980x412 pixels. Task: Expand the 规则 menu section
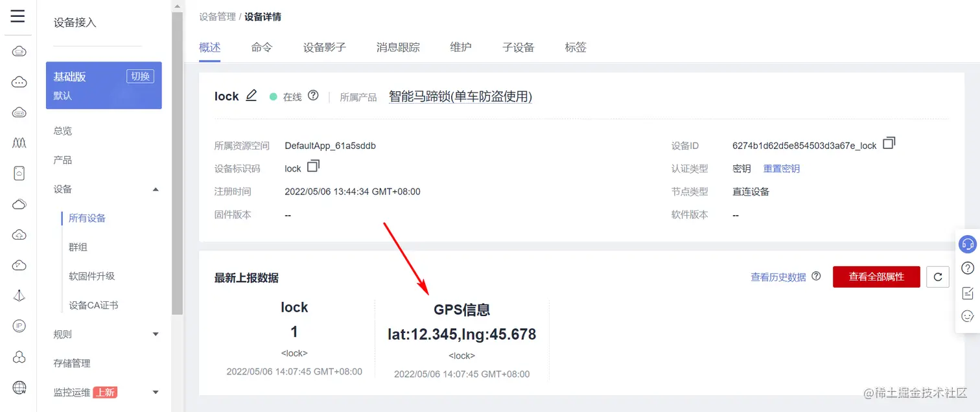click(x=156, y=334)
